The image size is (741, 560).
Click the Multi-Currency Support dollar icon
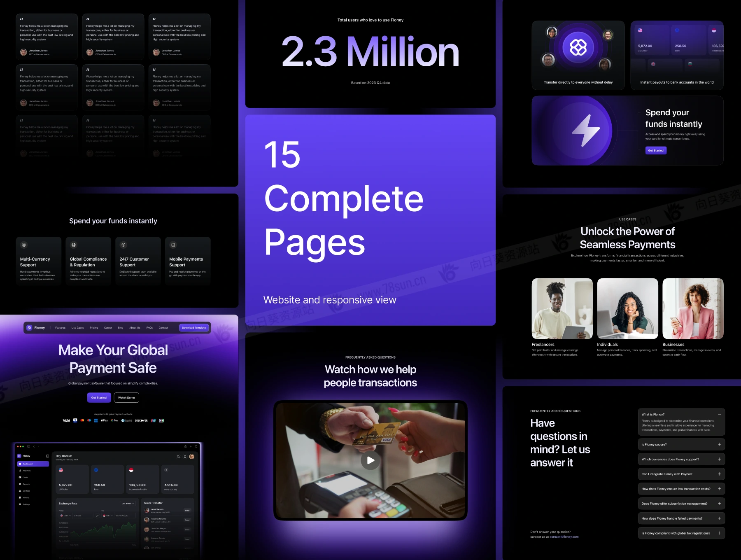coord(24,245)
